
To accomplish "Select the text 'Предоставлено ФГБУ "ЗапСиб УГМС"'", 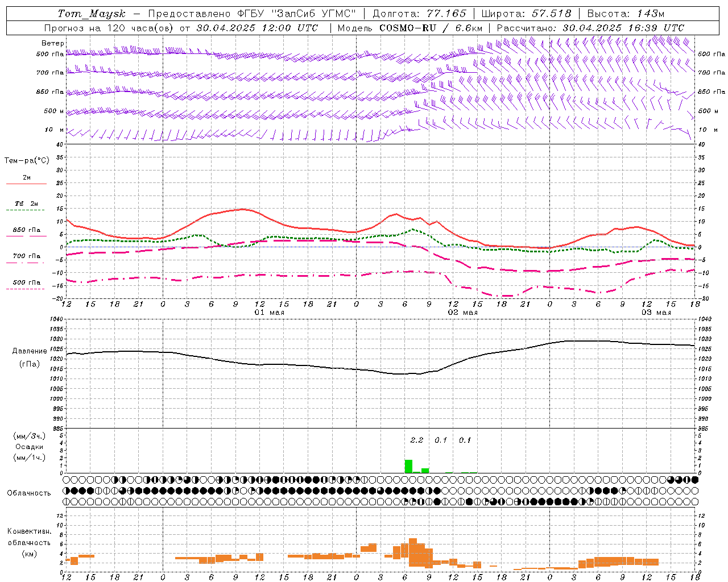I will [x=252, y=14].
